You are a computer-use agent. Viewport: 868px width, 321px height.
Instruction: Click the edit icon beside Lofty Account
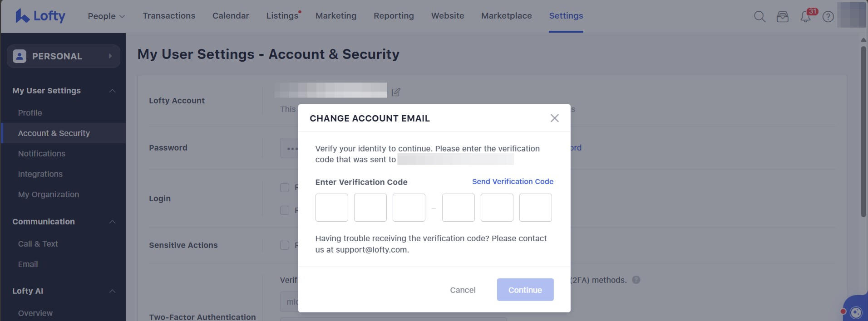point(396,92)
